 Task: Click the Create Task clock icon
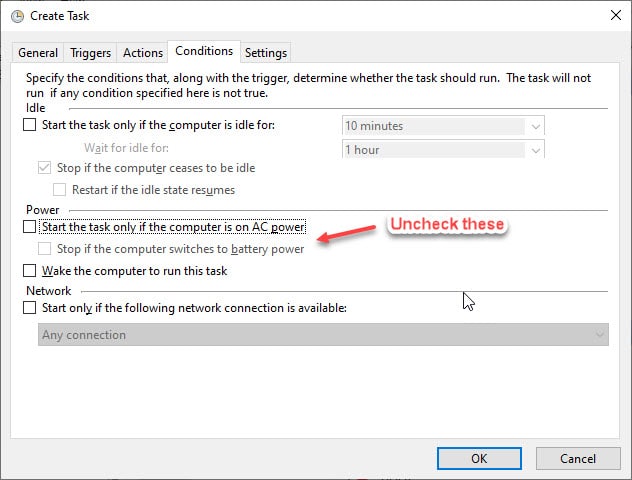coord(17,16)
